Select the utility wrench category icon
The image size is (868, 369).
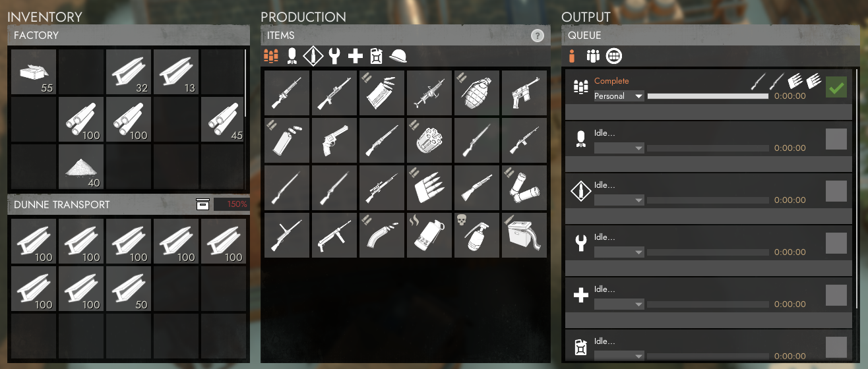pos(334,56)
